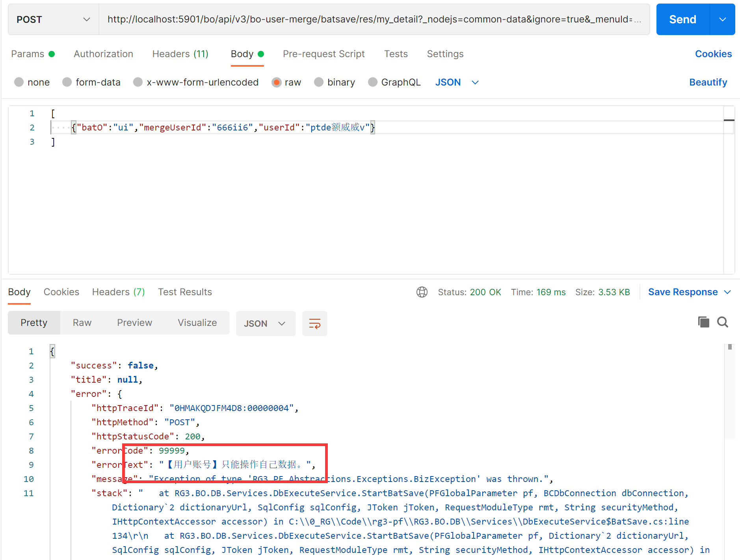Open the Send options arrow
Screen dimensions: 740x560
[722, 19]
